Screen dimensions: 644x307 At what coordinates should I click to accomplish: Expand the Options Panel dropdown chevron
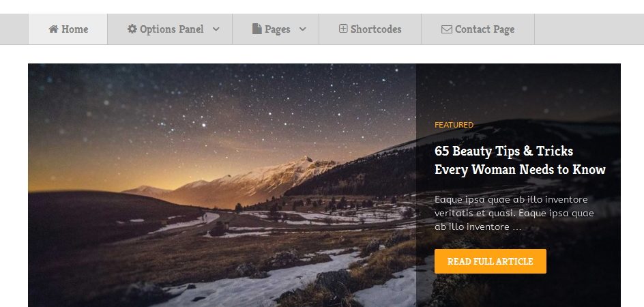click(x=216, y=29)
